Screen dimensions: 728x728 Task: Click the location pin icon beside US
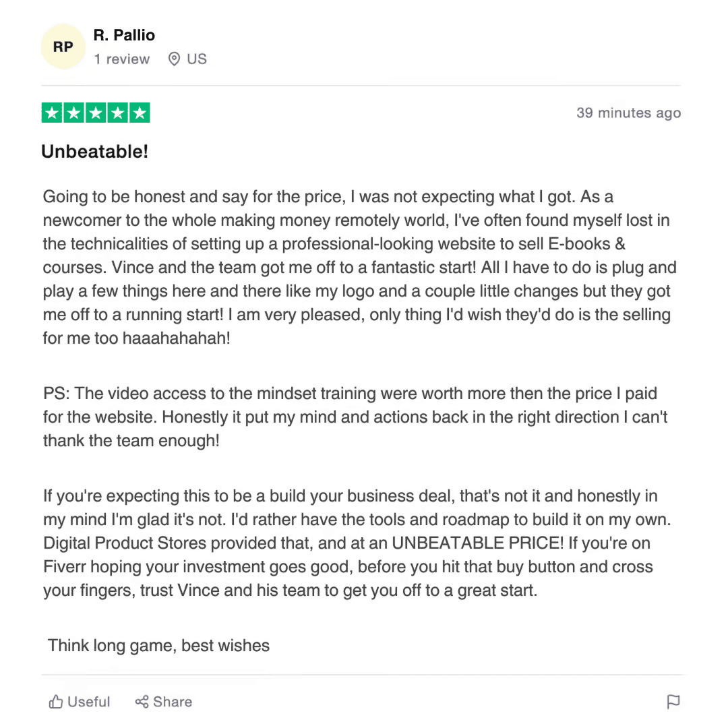[x=174, y=59]
